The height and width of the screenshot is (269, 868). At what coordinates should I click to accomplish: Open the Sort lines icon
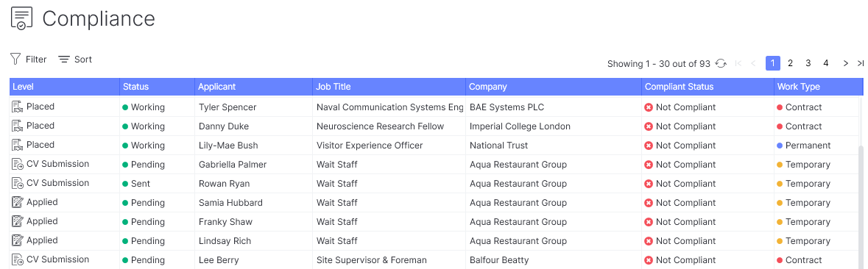pyautogui.click(x=64, y=59)
